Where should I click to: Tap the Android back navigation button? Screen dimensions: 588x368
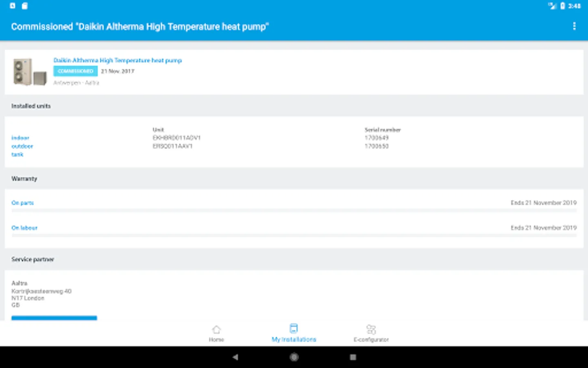[x=235, y=357]
